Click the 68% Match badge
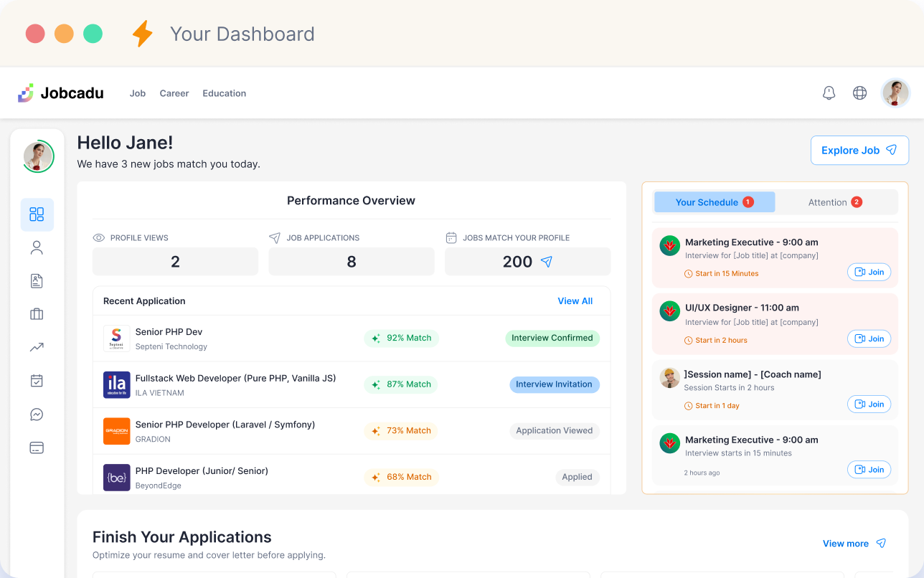 point(402,478)
